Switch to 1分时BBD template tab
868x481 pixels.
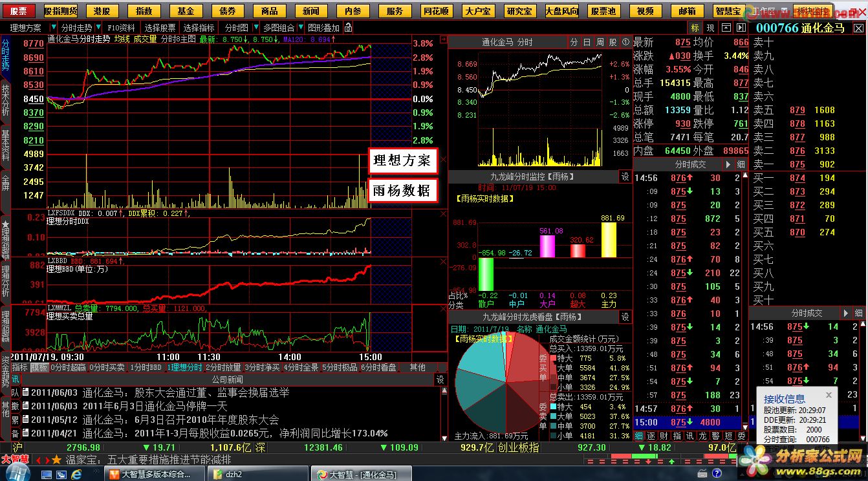146,367
